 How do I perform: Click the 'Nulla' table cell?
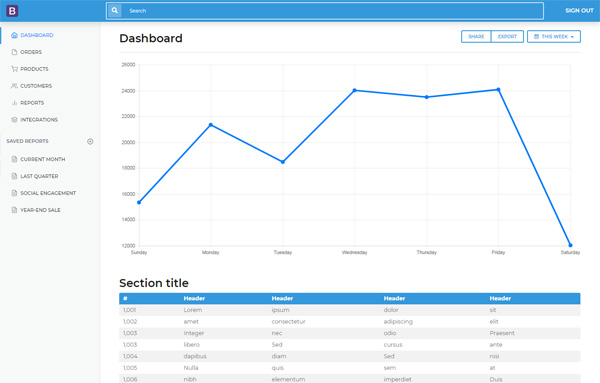click(x=191, y=368)
